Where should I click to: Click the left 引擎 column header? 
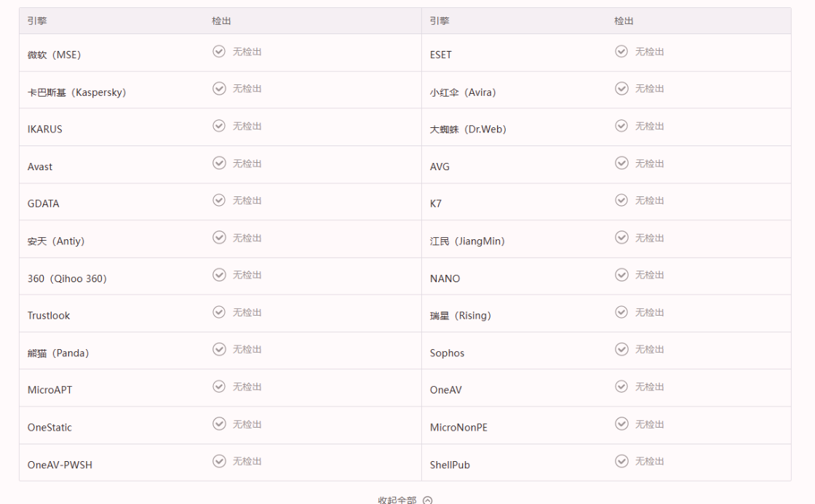[x=37, y=21]
